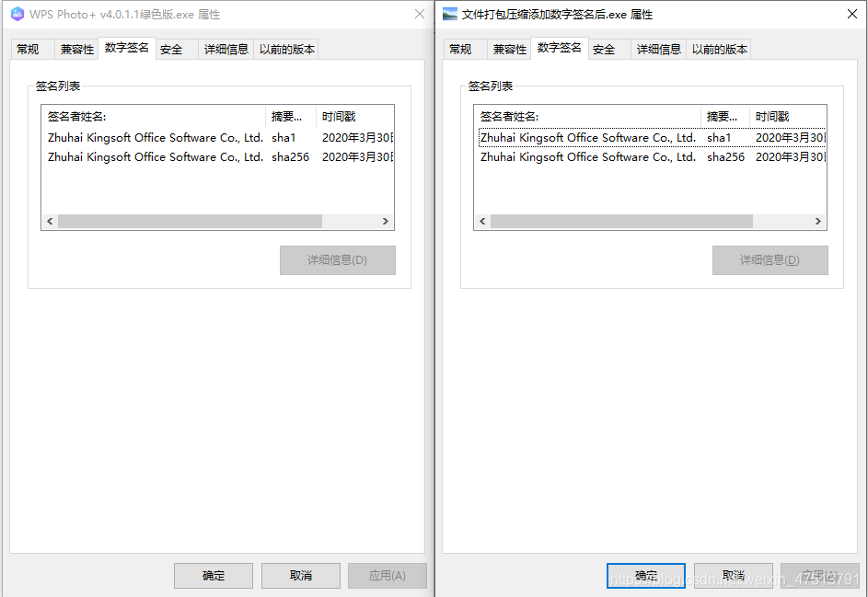Click 签名者姓名 column header in 文件打包压缩 window
The height and width of the screenshot is (597, 868).
tap(588, 117)
